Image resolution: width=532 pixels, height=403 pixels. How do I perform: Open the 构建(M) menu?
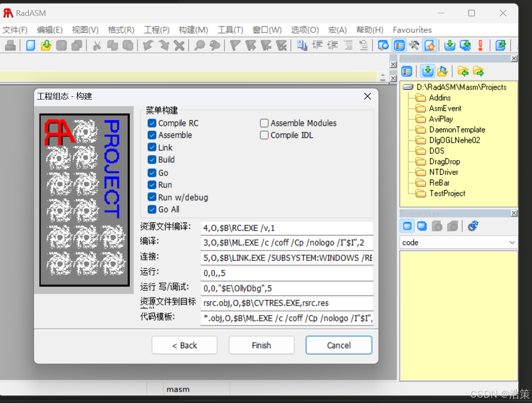193,30
